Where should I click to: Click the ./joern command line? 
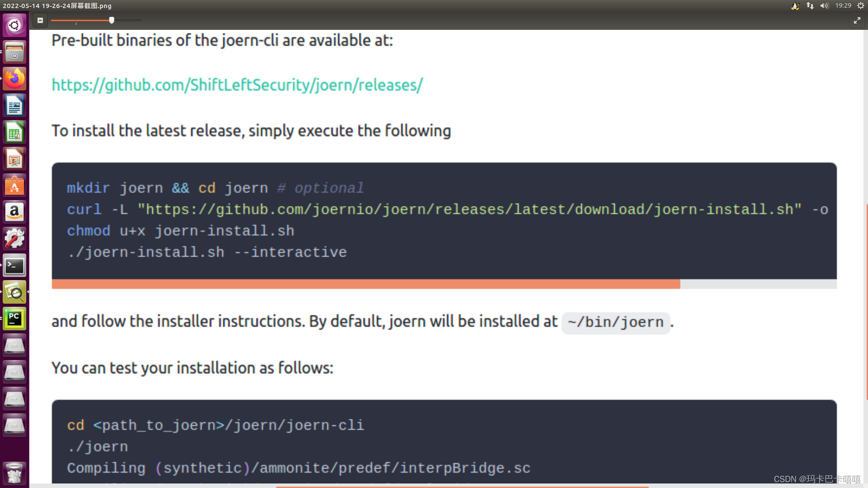coord(98,446)
